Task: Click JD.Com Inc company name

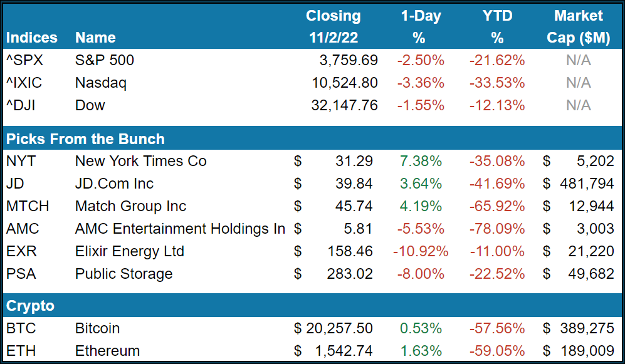Action: click(x=114, y=184)
